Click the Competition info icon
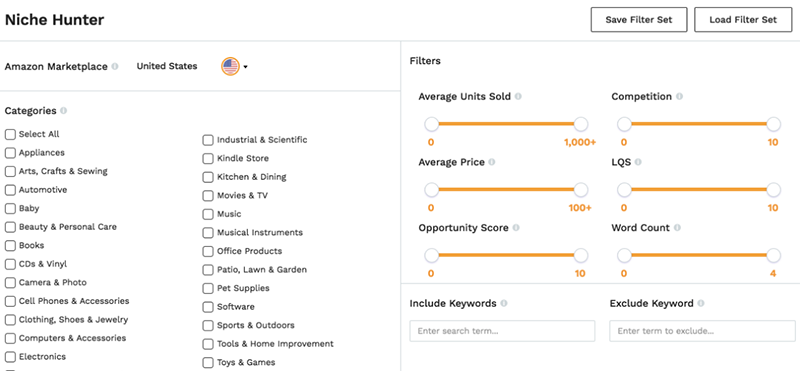The width and height of the screenshot is (800, 371). click(x=679, y=96)
